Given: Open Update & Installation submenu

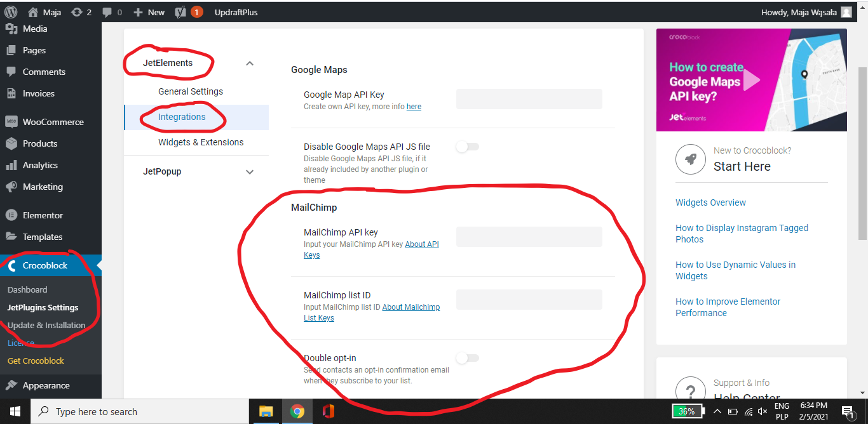Looking at the screenshot, I should click(46, 325).
